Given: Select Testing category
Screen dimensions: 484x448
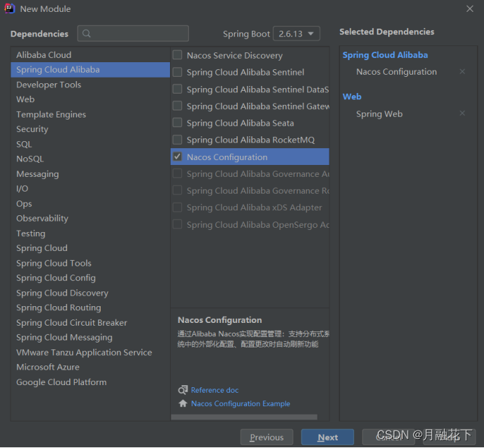Looking at the screenshot, I should pyautogui.click(x=90, y=233).
